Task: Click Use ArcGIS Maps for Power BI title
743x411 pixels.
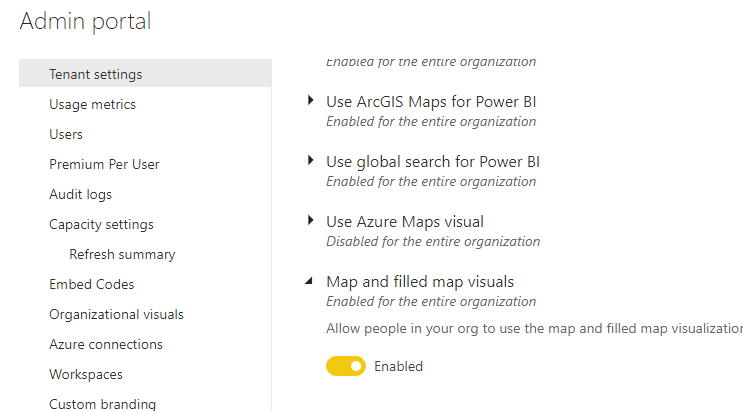Action: click(x=431, y=101)
